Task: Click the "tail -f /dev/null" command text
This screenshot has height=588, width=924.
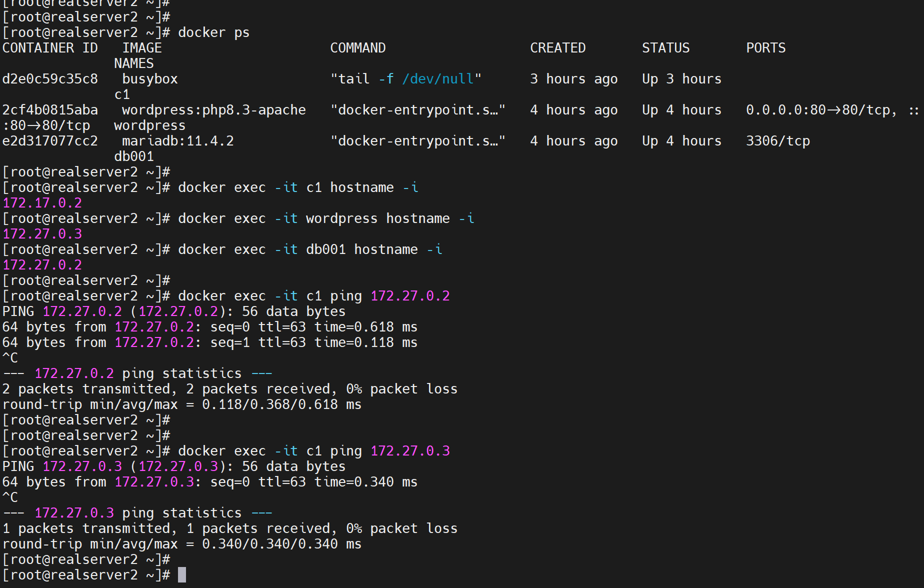Action: pos(405,79)
